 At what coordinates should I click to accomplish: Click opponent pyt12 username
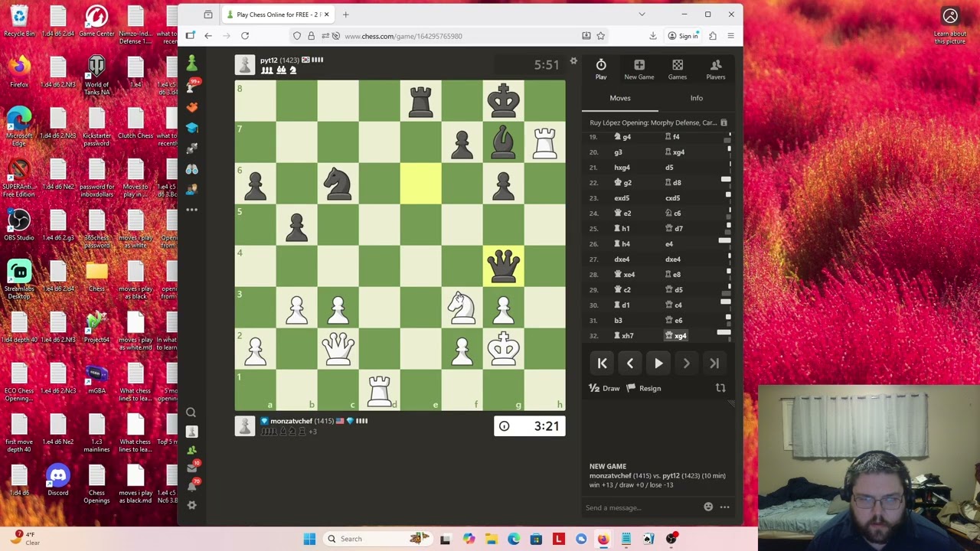[x=268, y=60]
